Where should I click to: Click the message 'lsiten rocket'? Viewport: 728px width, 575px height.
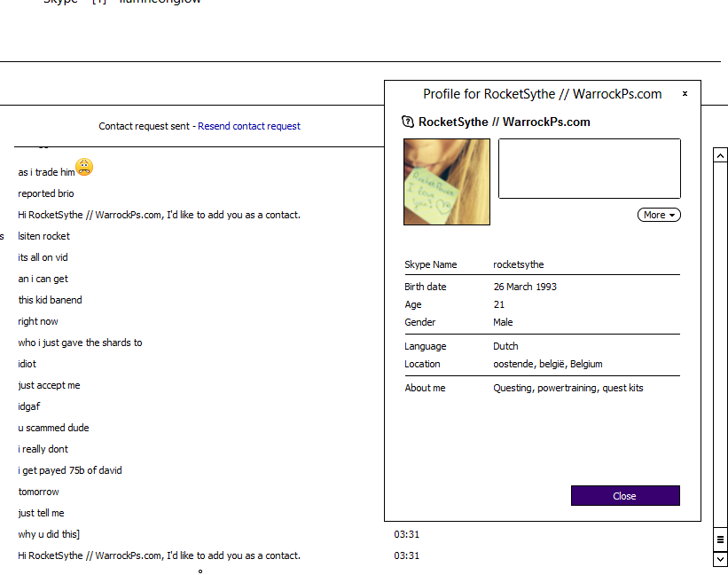(43, 236)
